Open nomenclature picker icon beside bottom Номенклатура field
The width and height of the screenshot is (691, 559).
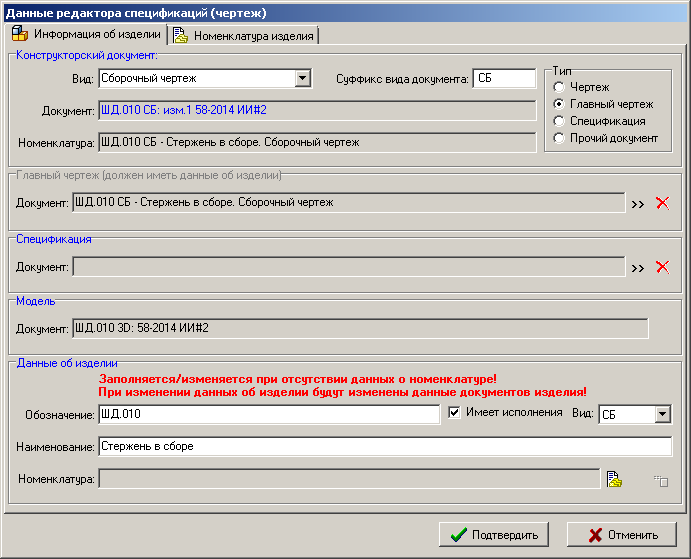pyautogui.click(x=614, y=480)
